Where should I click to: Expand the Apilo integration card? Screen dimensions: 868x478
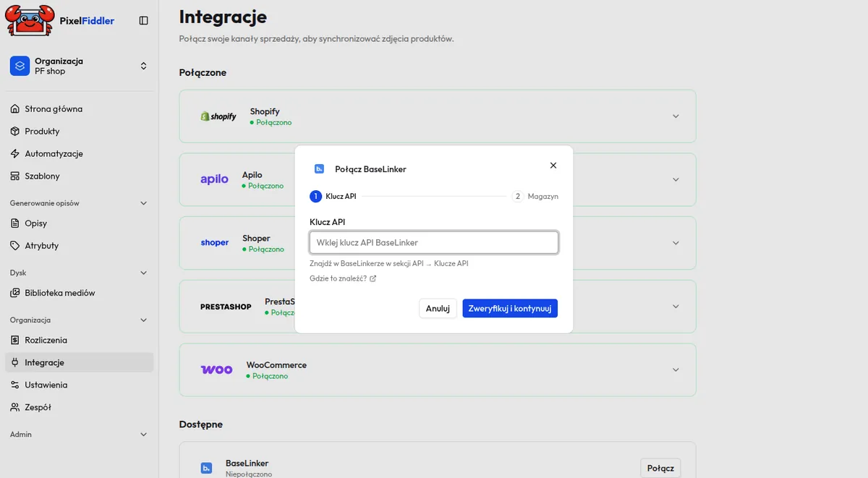click(676, 179)
